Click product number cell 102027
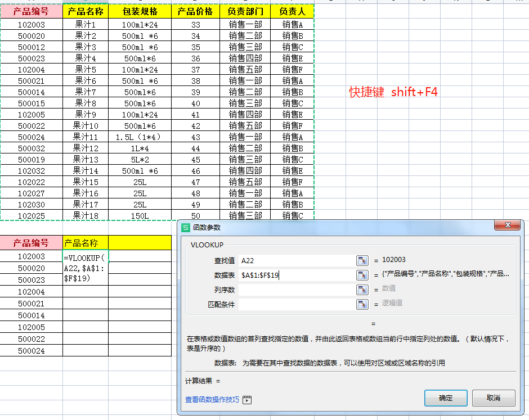529x420 pixels. point(31,193)
